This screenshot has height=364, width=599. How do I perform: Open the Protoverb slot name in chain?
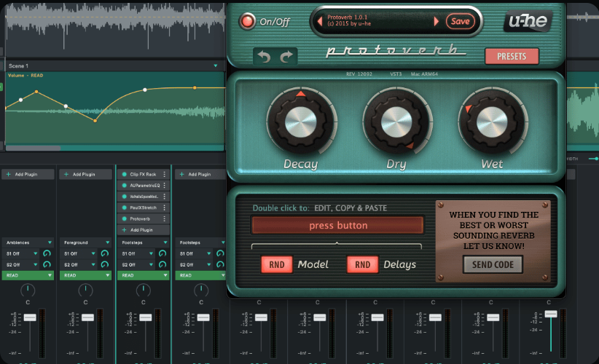[140, 218]
